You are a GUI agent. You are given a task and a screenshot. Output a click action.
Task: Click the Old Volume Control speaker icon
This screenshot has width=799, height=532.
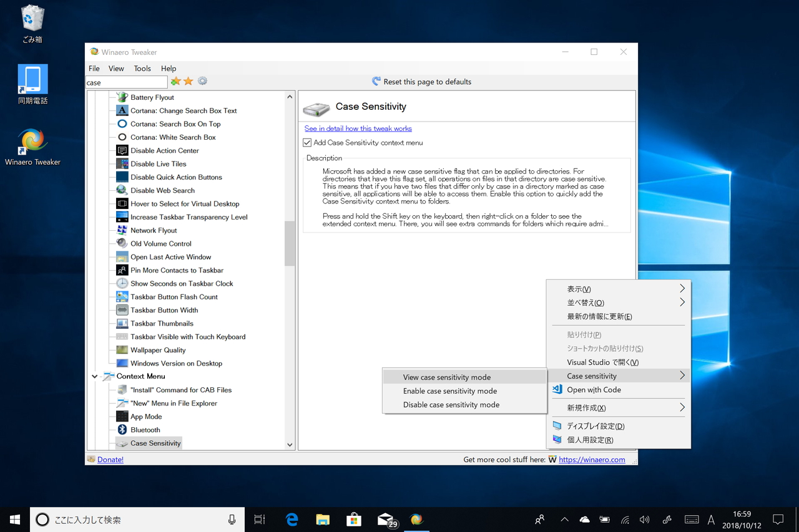point(122,243)
